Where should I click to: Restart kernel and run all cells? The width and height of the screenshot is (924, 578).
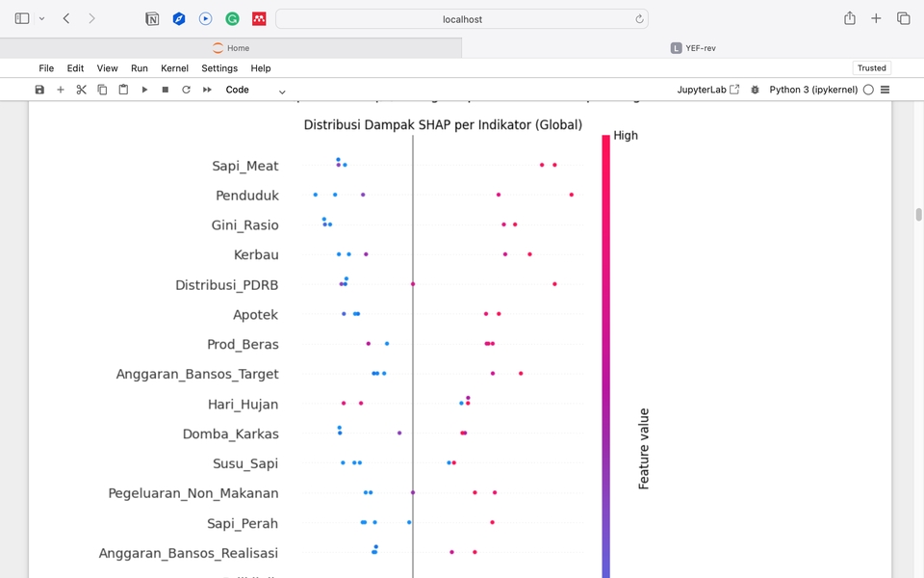207,90
